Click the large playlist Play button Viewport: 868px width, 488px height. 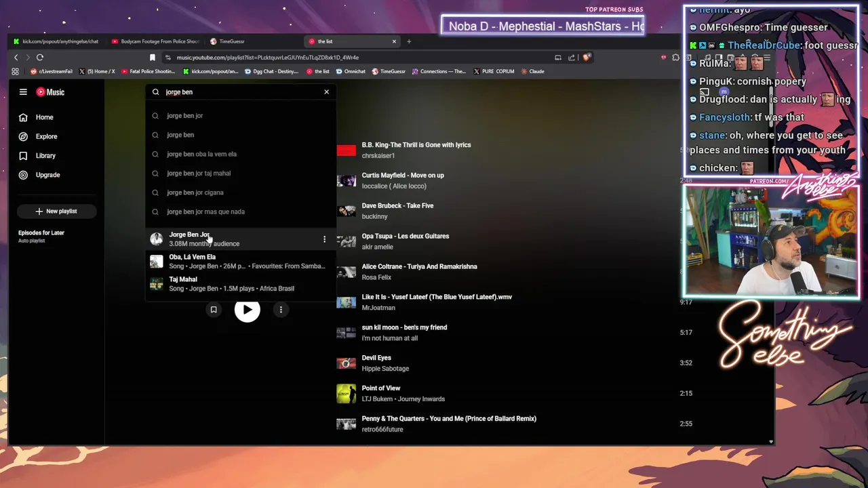coord(247,310)
